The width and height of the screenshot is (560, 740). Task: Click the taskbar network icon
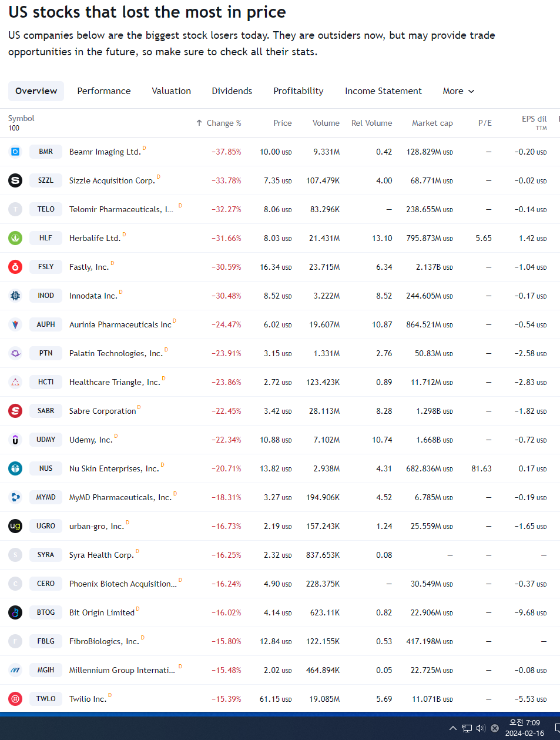click(x=467, y=728)
